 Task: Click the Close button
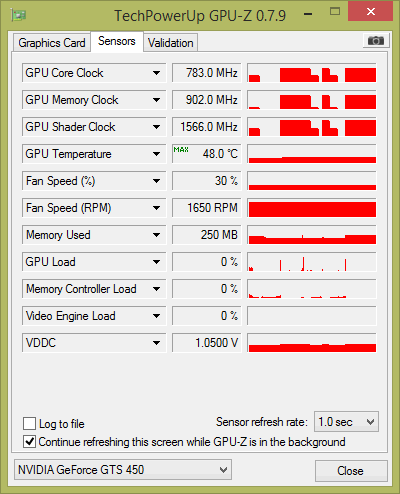tap(351, 471)
